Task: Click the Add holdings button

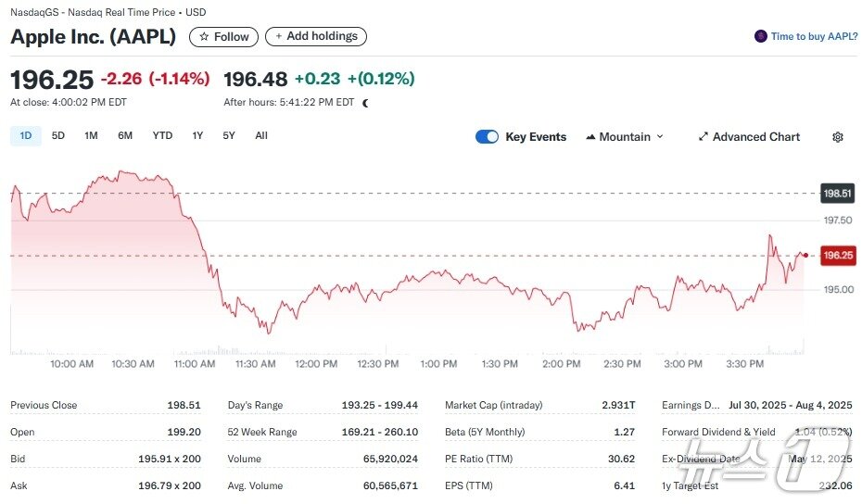Action: click(316, 36)
